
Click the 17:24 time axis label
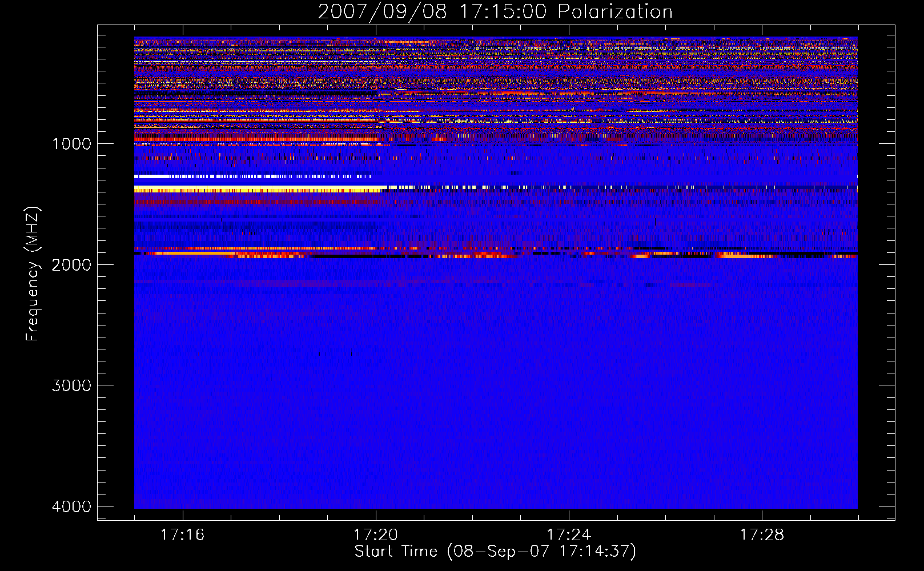[x=569, y=535]
